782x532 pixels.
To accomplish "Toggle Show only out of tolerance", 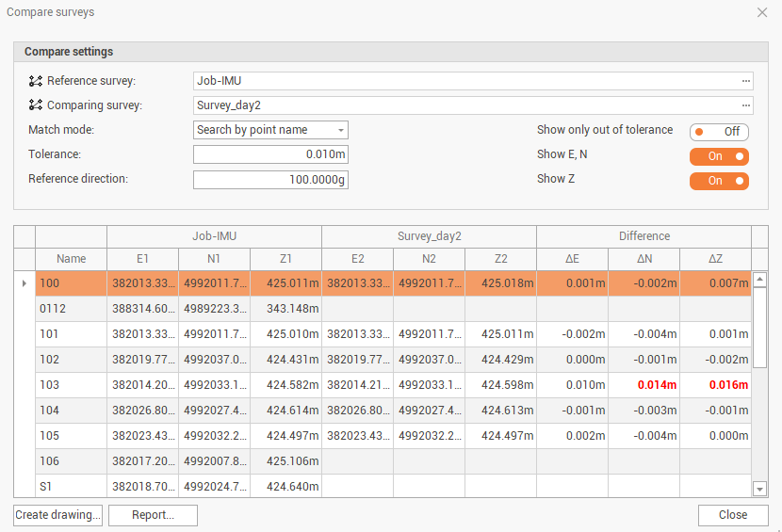I will 719,132.
